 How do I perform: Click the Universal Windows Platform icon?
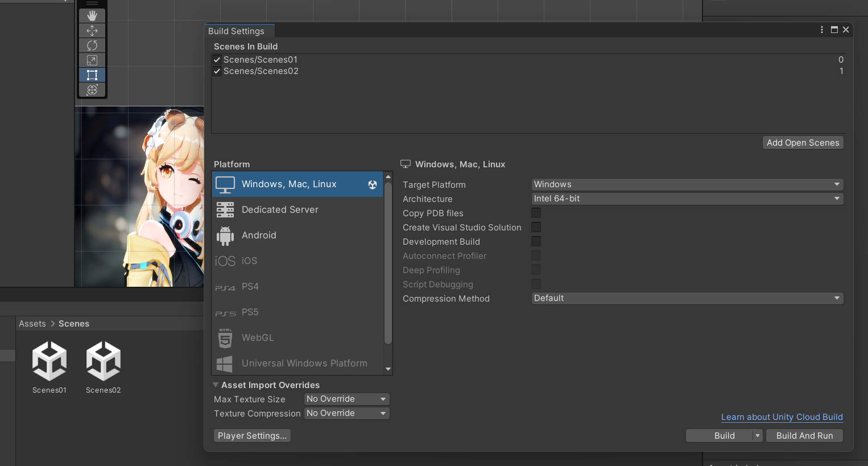pyautogui.click(x=225, y=364)
